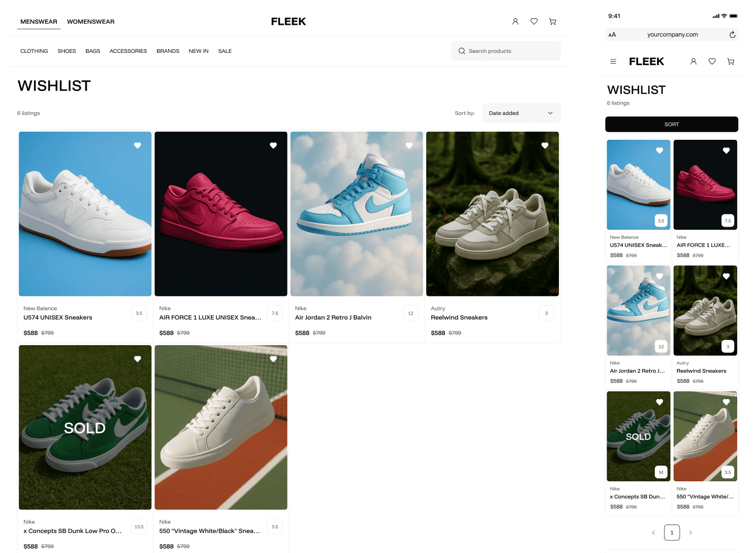Open the SALE menu
This screenshot has height=553, width=756.
(225, 51)
